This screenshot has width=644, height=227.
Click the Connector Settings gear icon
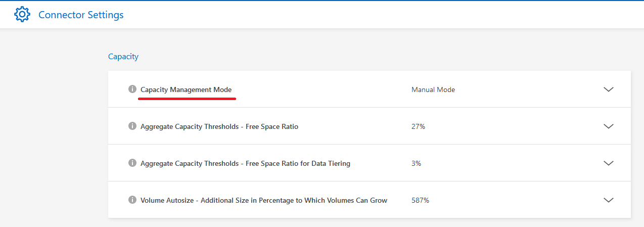23,15
